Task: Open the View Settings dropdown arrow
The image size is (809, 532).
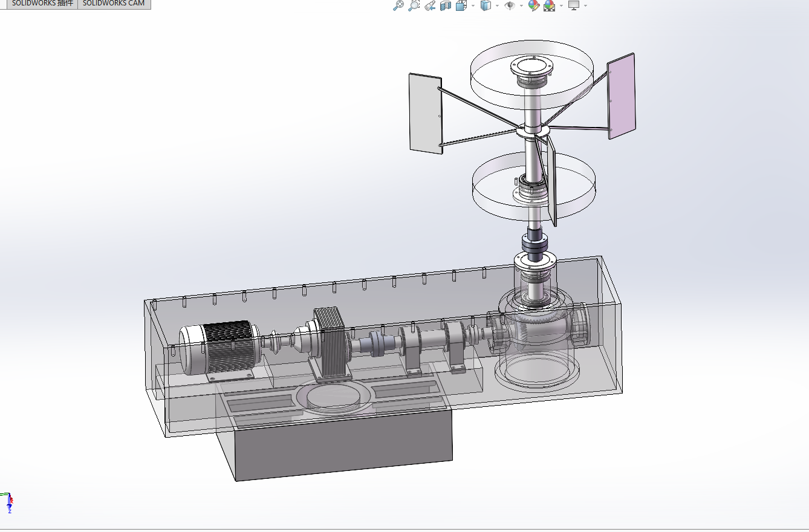Action: 585,6
